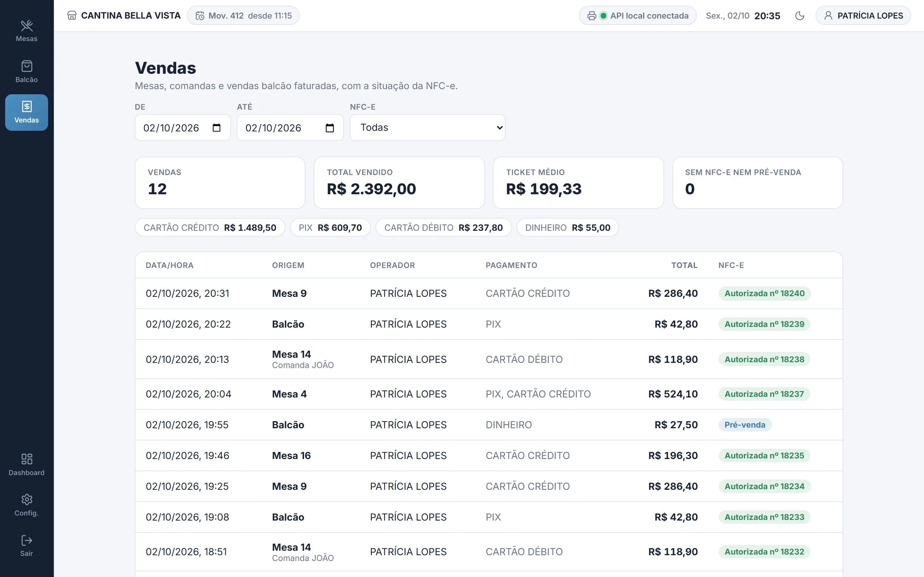The width and height of the screenshot is (924, 577).
Task: Open calendar picker in DE date field
Action: point(217,128)
